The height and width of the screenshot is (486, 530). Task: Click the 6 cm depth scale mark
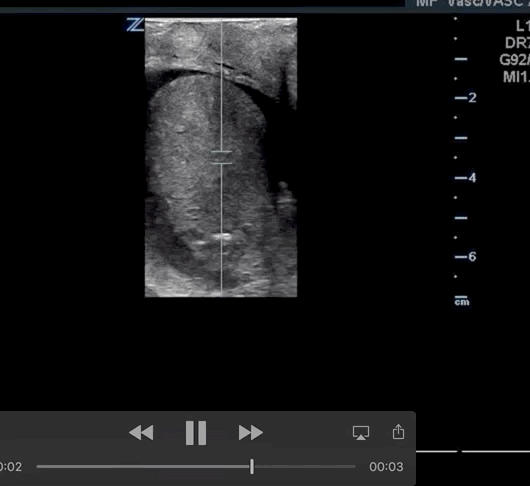466,257
